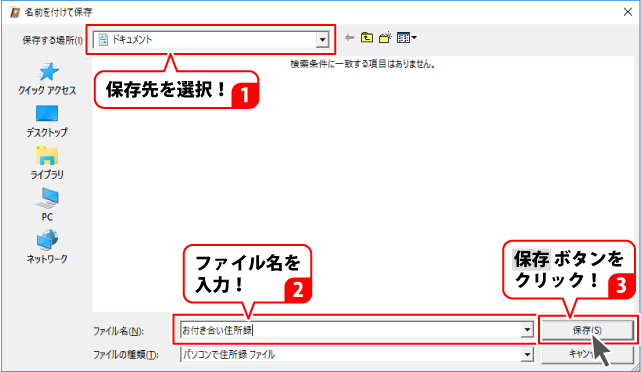Screen dimensions: 641x372
Task: Expand the file type (ファイルの種類) dropdown arrow
Action: pyautogui.click(x=527, y=354)
